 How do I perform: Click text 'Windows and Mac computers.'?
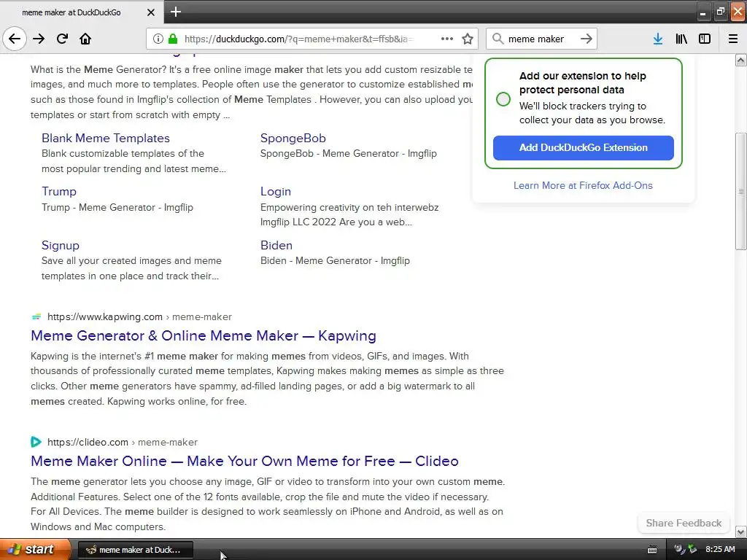(98, 526)
